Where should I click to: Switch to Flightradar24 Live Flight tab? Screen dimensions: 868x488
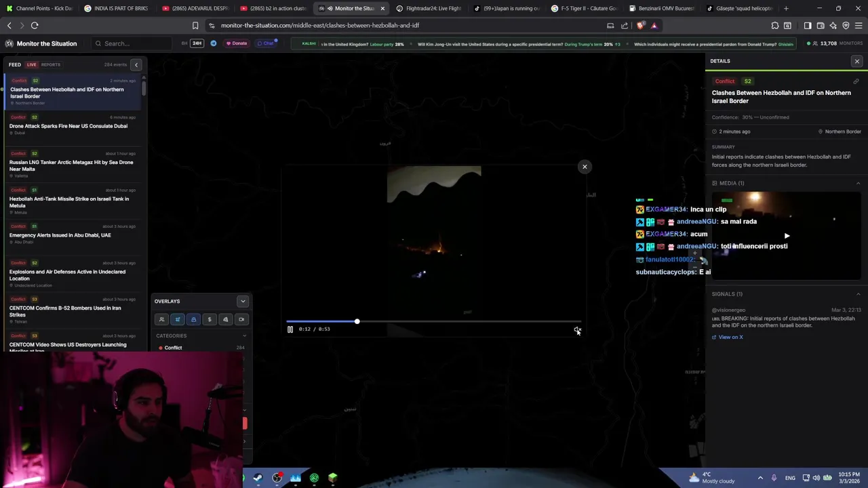428,8
